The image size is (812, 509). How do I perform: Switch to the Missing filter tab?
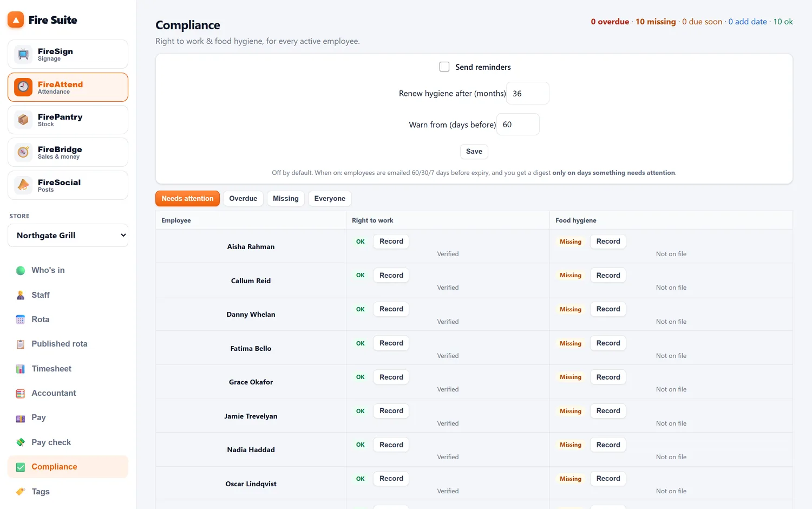286,199
